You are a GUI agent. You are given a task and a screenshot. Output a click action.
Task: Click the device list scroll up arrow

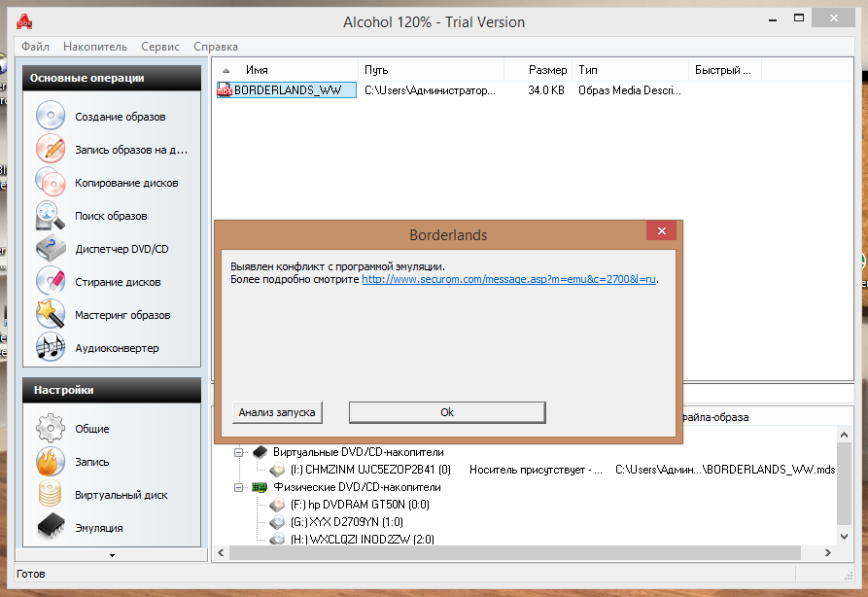point(844,435)
